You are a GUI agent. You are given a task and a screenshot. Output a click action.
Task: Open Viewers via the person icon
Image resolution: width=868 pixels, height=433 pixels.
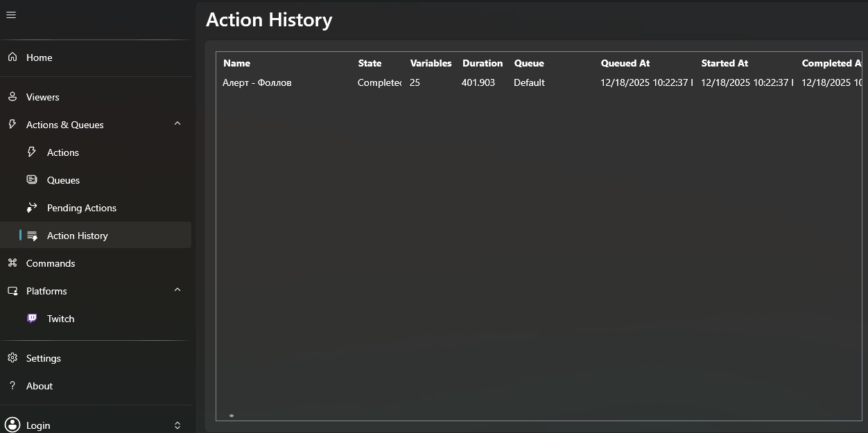[12, 97]
